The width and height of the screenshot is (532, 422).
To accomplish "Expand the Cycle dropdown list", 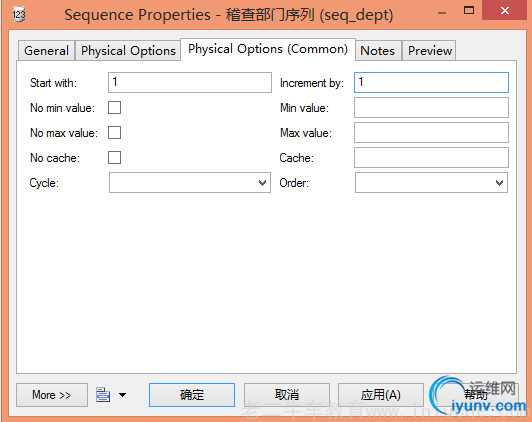I will coord(190,183).
